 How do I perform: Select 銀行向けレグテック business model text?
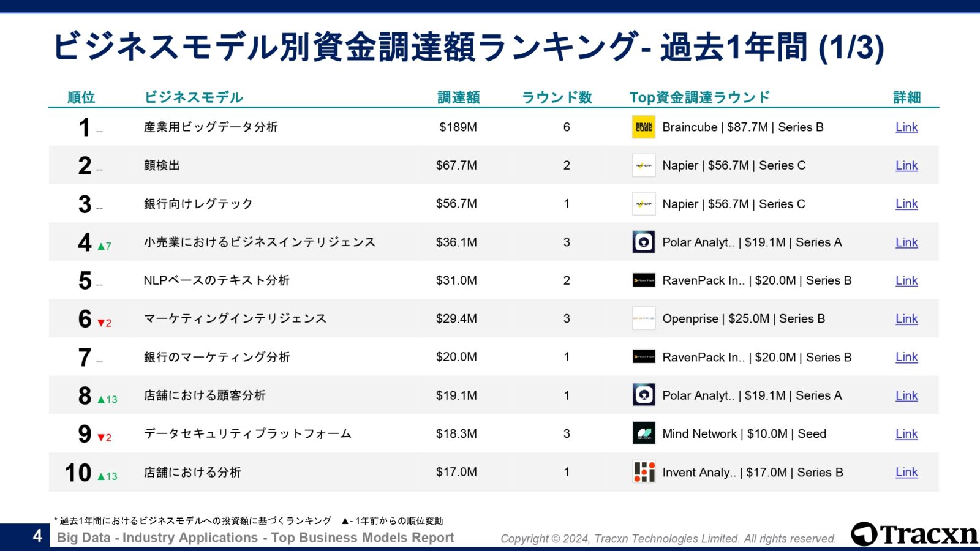pyautogui.click(x=198, y=204)
